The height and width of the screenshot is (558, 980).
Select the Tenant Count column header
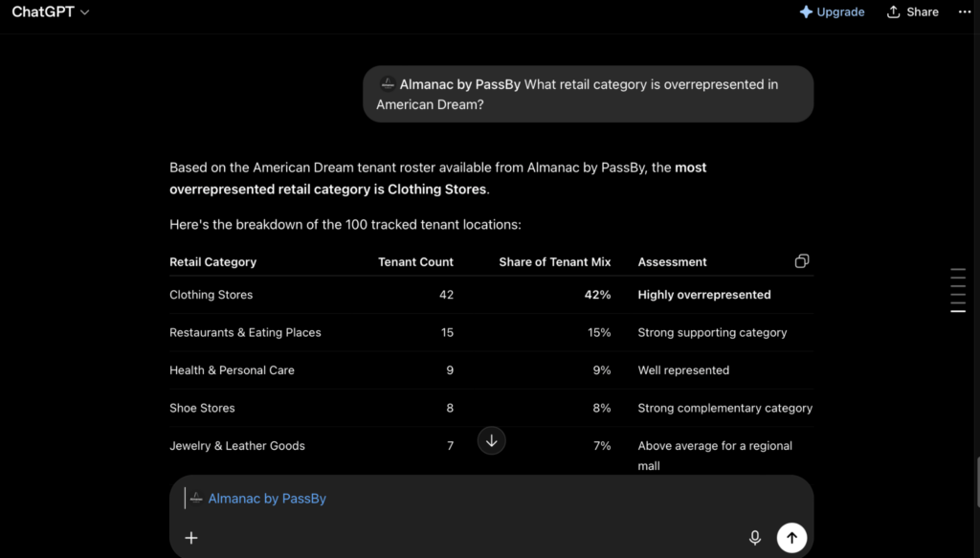[x=415, y=262]
